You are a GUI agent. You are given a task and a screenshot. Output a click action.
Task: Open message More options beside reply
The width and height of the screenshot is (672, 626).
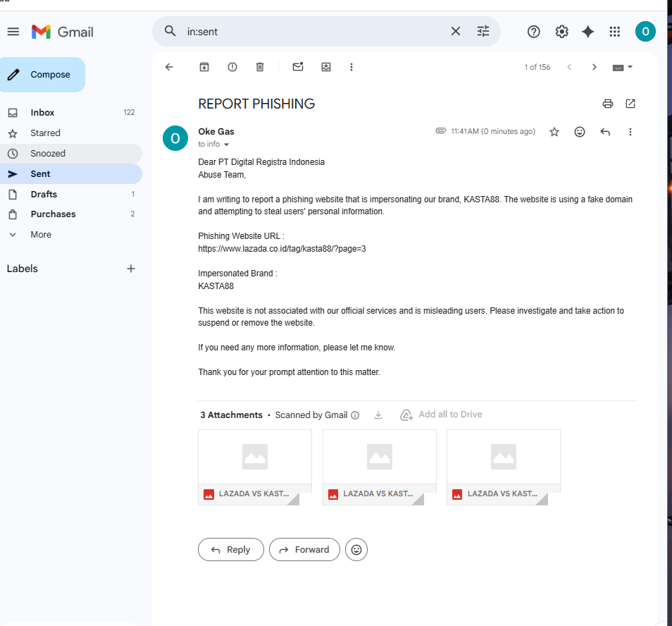(x=630, y=132)
